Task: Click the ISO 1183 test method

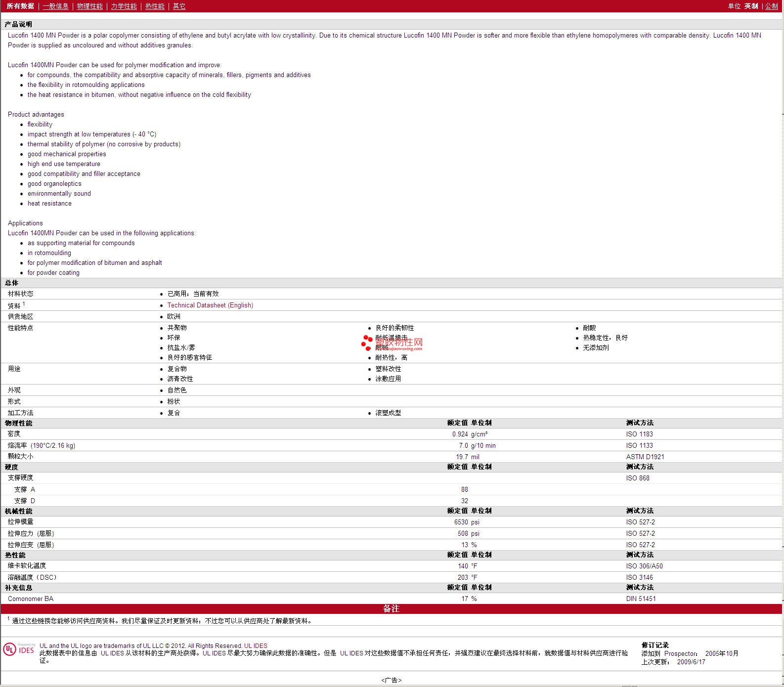Action: click(639, 434)
